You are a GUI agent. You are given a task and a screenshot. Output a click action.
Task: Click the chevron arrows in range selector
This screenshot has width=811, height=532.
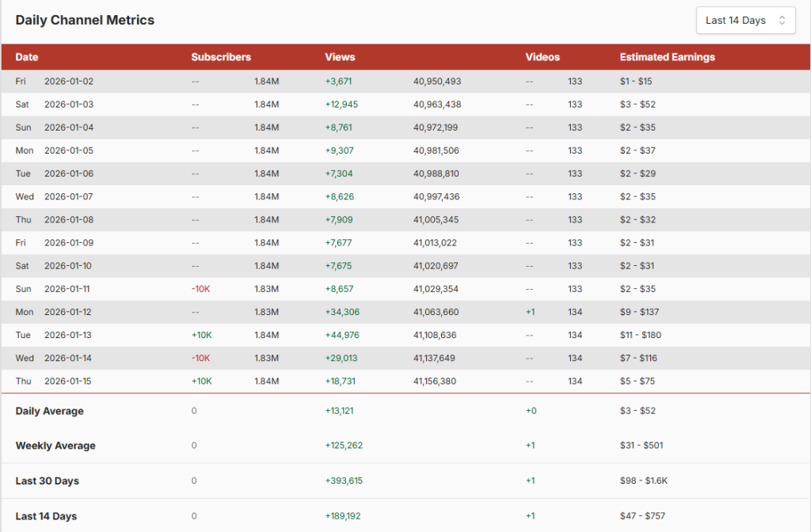782,21
